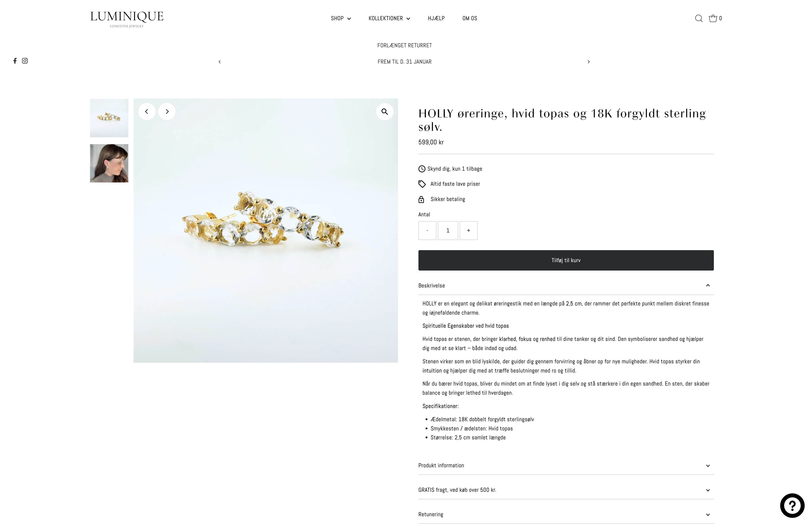Show next product image arrow
The width and height of the screenshot is (812, 526).
pyautogui.click(x=167, y=112)
